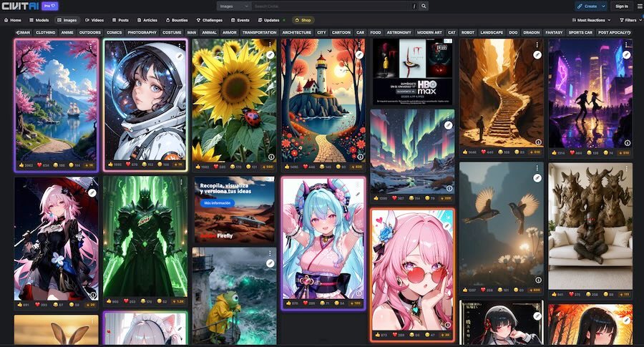The image size is (644, 347).
Task: Open the Posts tab
Action: 120,20
